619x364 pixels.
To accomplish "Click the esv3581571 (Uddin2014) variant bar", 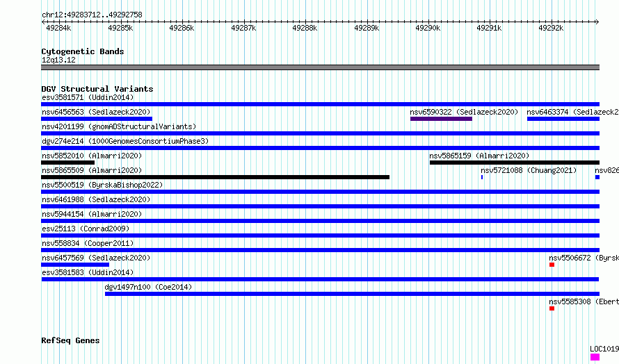I will pyautogui.click(x=320, y=104).
